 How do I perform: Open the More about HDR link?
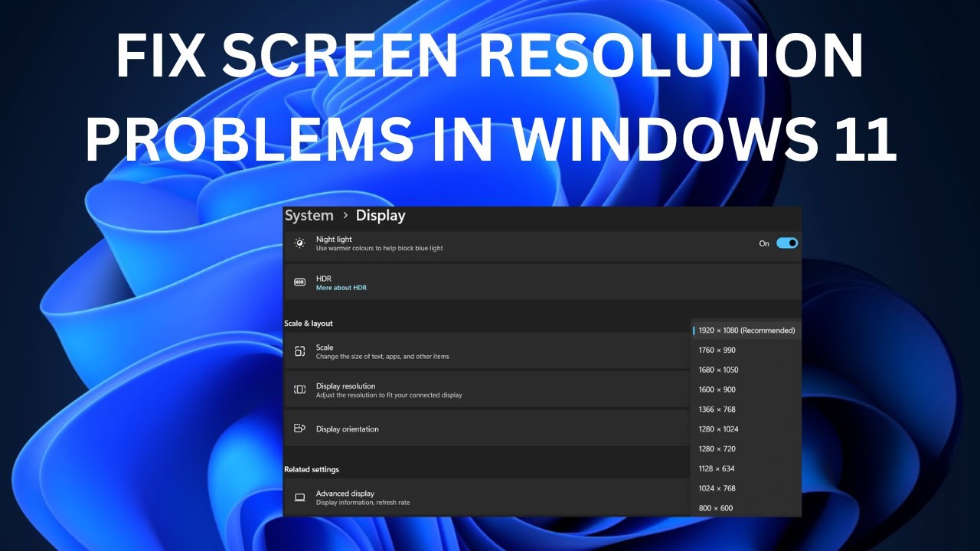tap(341, 288)
